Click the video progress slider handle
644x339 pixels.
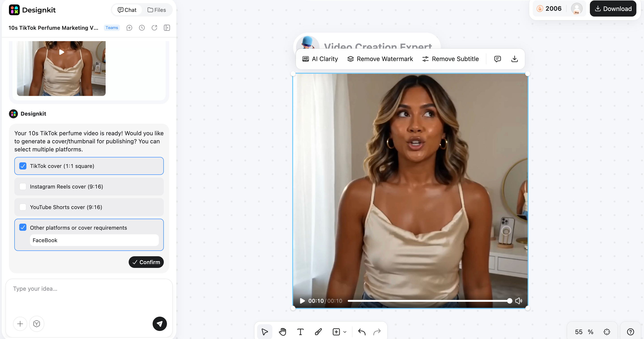point(510,301)
